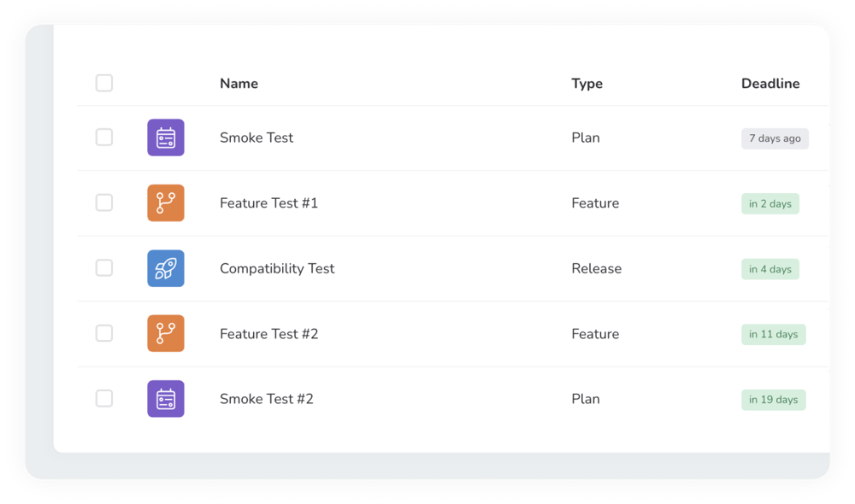Sort entries by the Deadline column

click(770, 83)
